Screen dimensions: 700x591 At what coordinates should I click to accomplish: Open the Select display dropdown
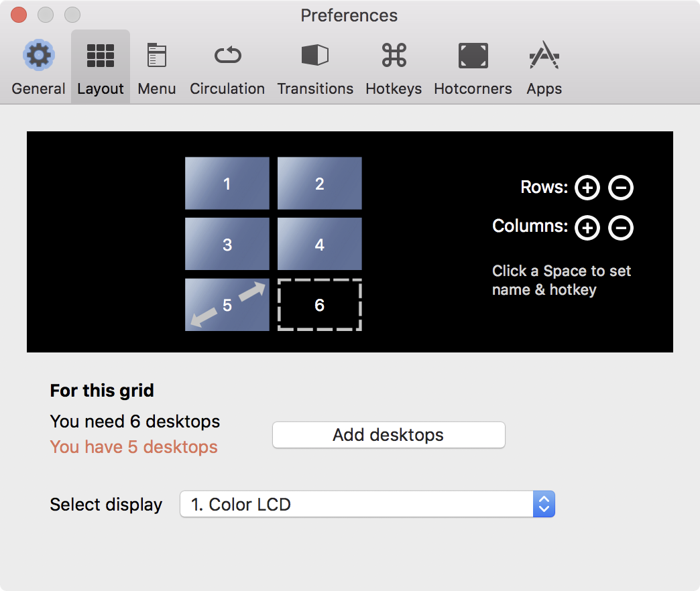[x=367, y=505]
